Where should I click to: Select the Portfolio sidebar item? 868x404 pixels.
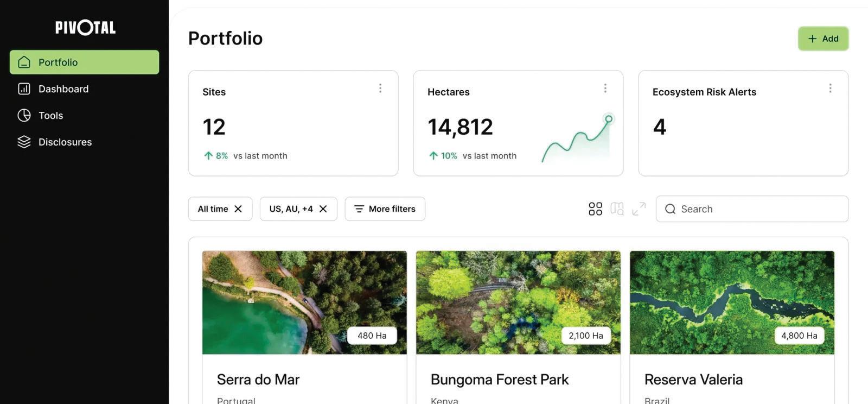[x=84, y=62]
